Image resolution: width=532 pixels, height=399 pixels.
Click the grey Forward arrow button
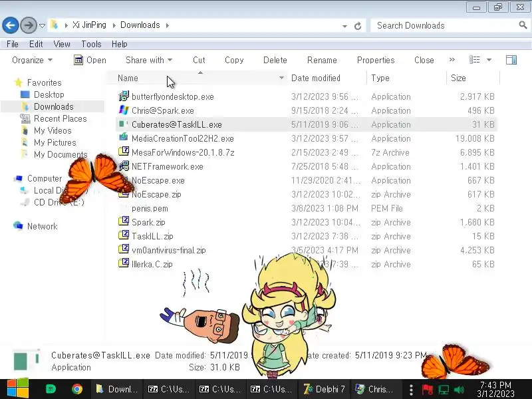[x=29, y=25]
